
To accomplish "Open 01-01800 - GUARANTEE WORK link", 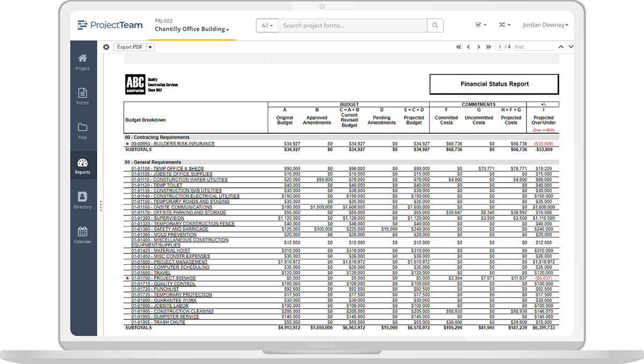I will coord(164,300).
